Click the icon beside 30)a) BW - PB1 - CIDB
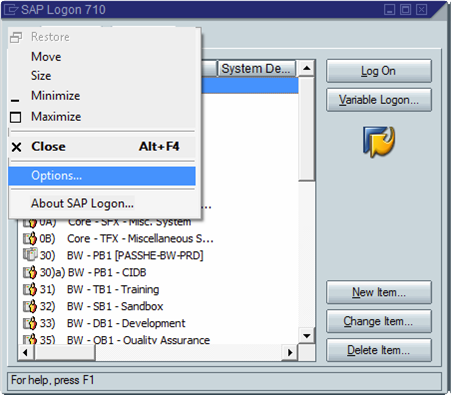Image resolution: width=452 pixels, height=396 pixels. pyautogui.click(x=30, y=272)
